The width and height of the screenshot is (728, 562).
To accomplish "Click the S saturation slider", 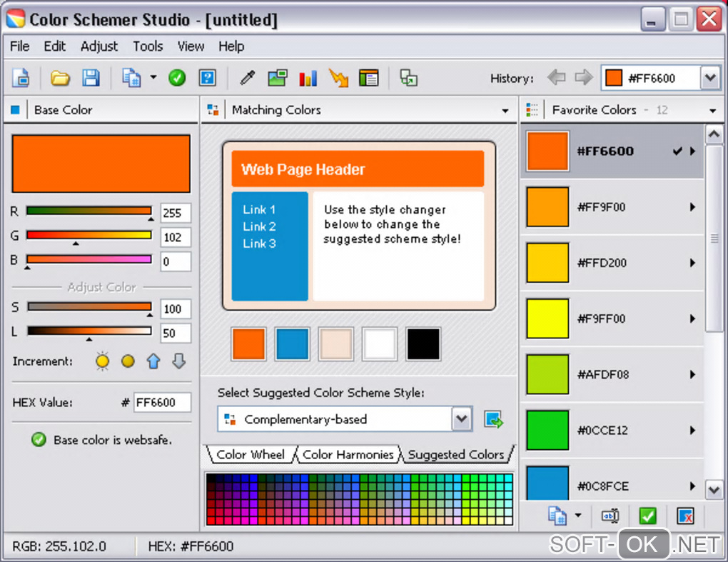I will pos(89,306).
